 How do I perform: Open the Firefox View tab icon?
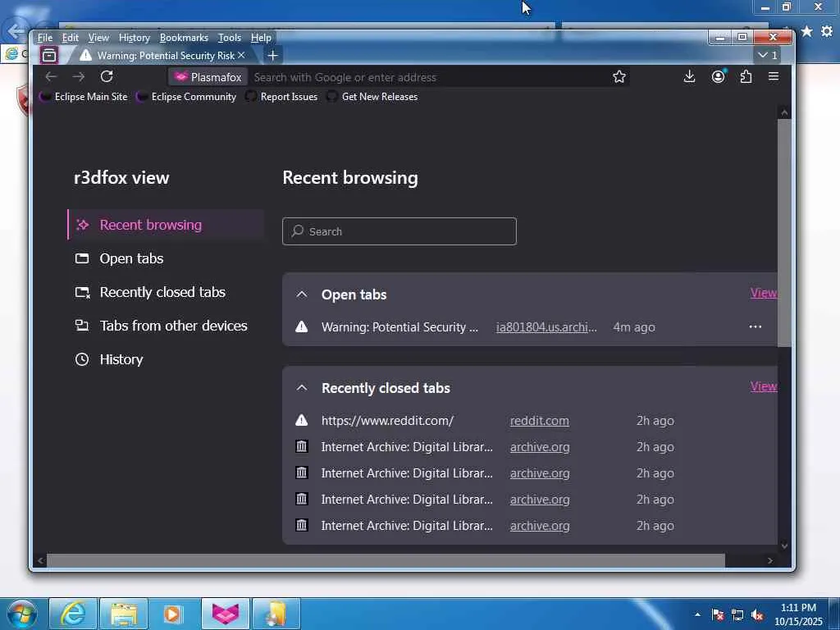click(x=49, y=55)
